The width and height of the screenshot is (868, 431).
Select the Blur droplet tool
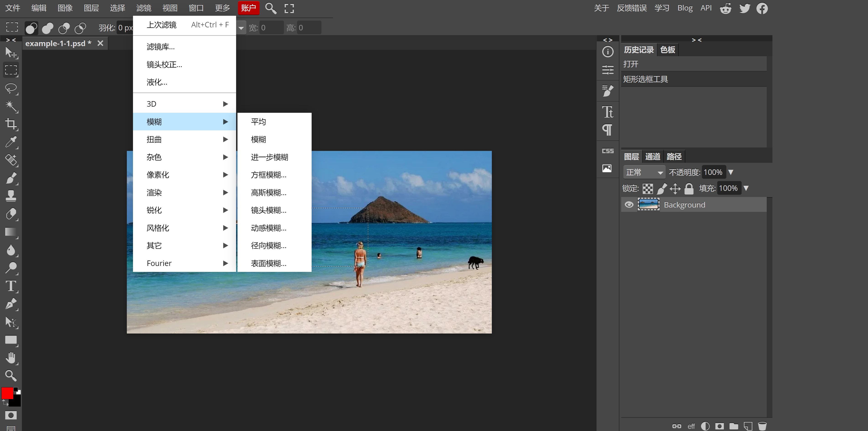coord(11,250)
